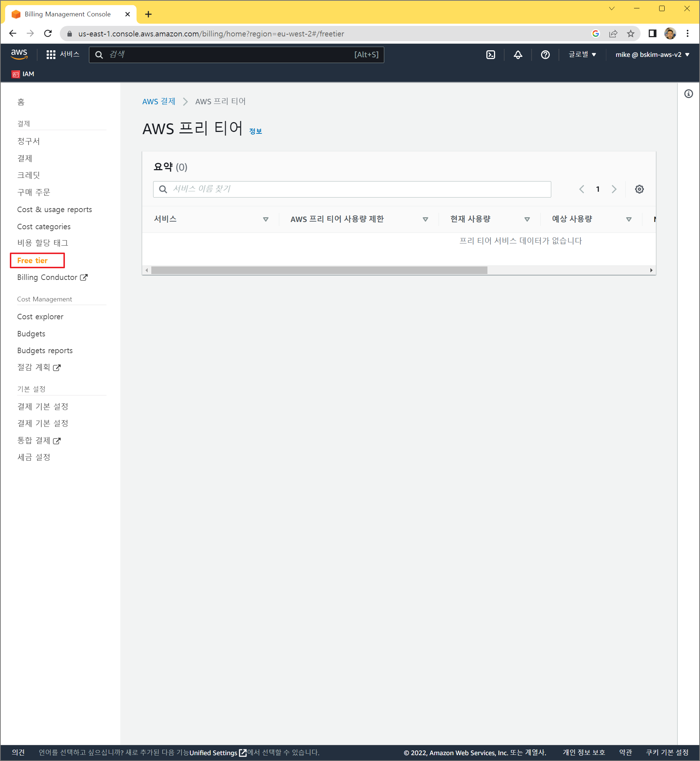The height and width of the screenshot is (761, 700).
Task: Go to previous page of summary table
Action: click(582, 189)
